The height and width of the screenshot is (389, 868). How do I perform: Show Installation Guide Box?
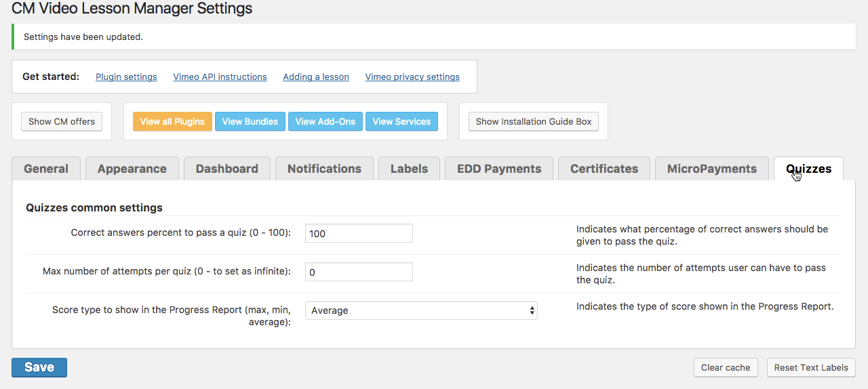point(534,121)
